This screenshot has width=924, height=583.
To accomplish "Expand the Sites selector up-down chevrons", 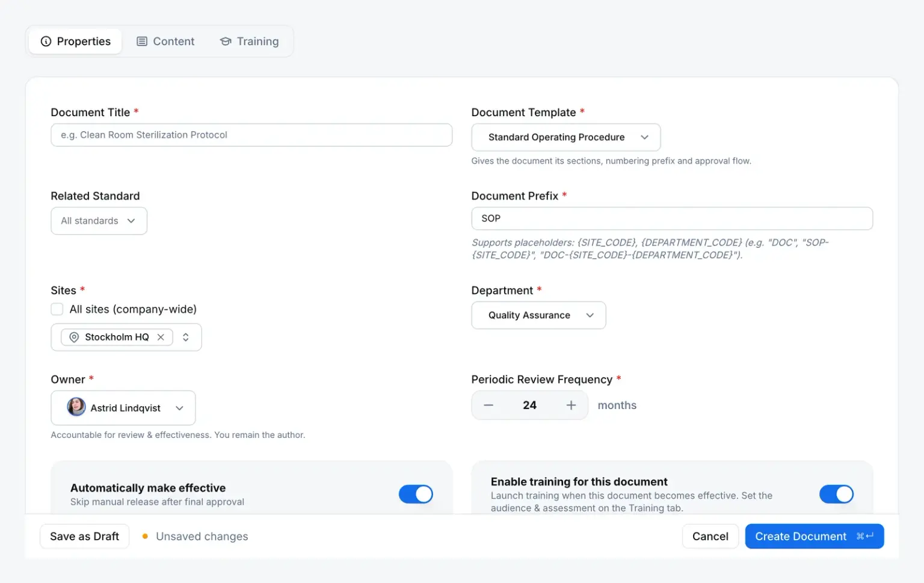I will [x=186, y=338].
